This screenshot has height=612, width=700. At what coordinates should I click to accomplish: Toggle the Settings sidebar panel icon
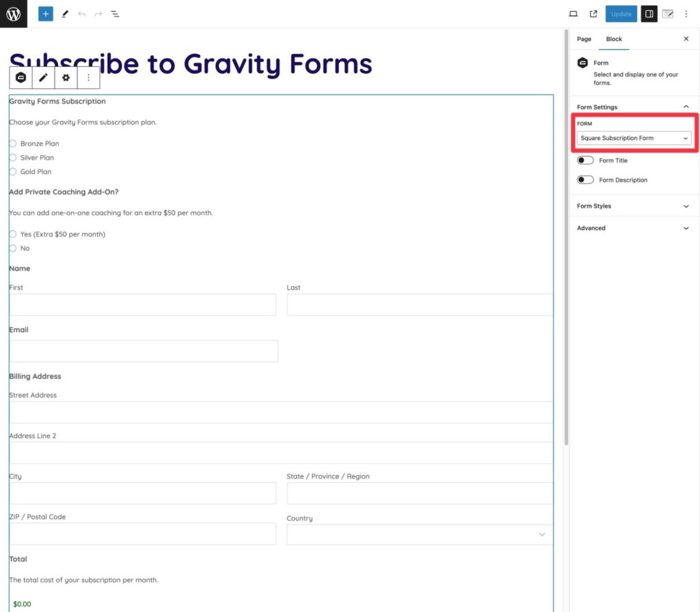pyautogui.click(x=649, y=14)
